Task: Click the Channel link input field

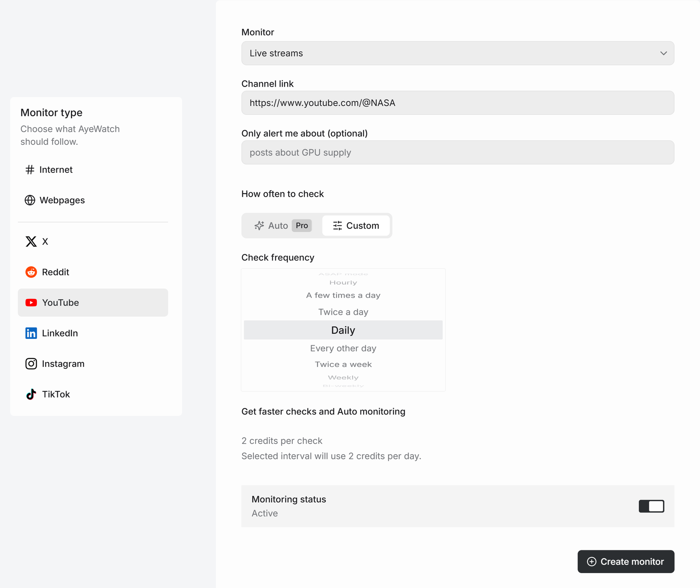Action: coord(458,103)
